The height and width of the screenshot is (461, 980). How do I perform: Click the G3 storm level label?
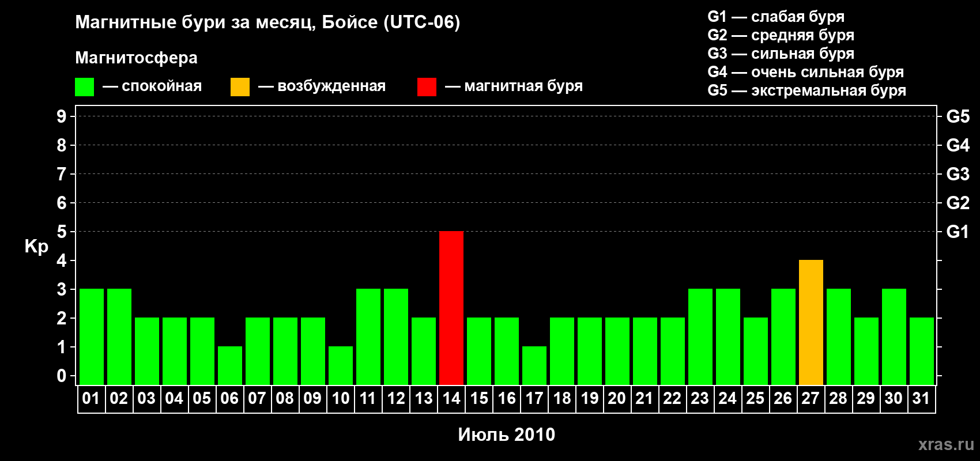click(958, 174)
